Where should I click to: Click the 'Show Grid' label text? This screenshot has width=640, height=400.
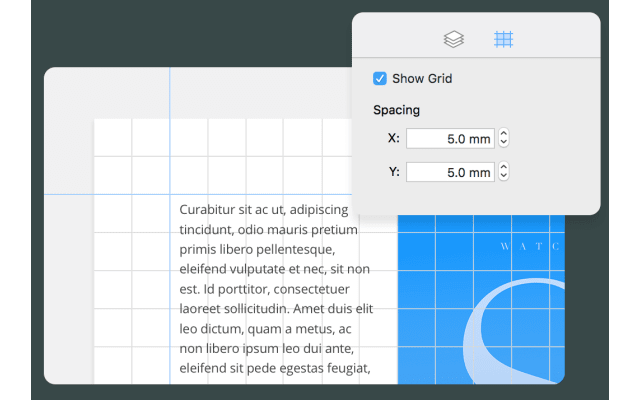tap(422, 78)
